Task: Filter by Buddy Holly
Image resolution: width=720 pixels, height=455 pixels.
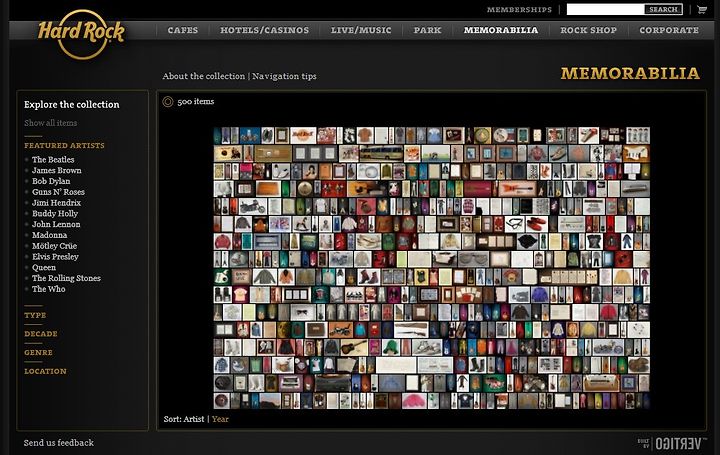Action: [55, 213]
